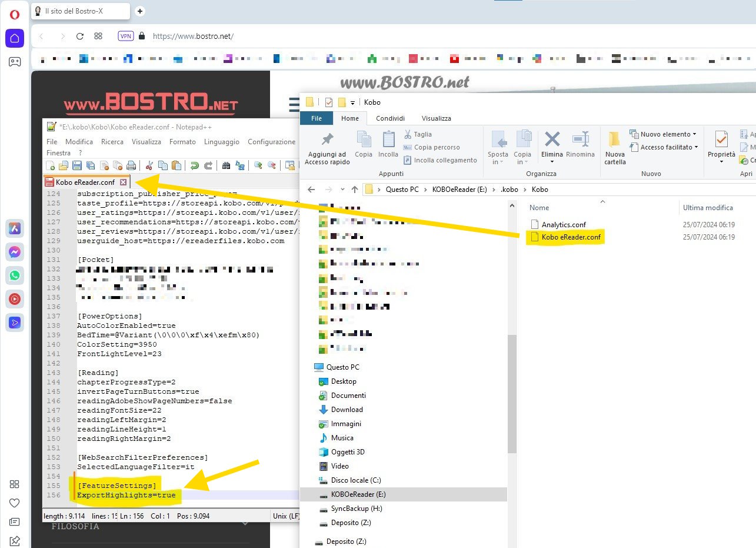Click the Copy icon in Notepad++ toolbar
Viewport: 756px width, 548px height.
pyautogui.click(x=163, y=165)
